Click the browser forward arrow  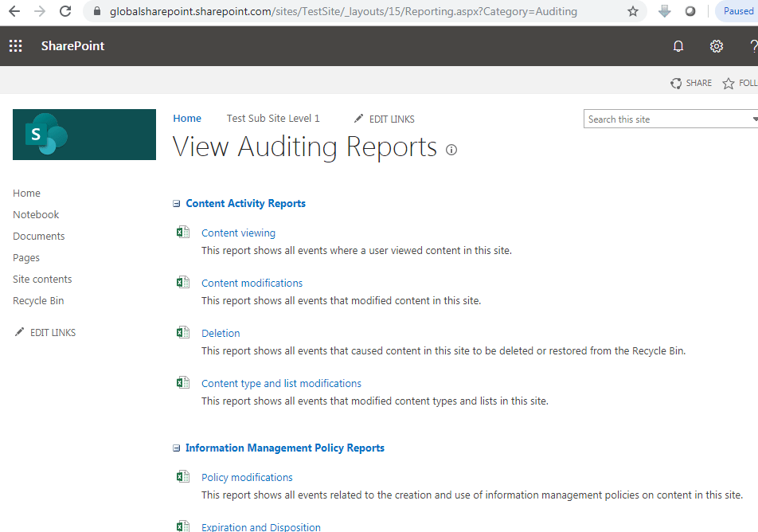pyautogui.click(x=40, y=11)
